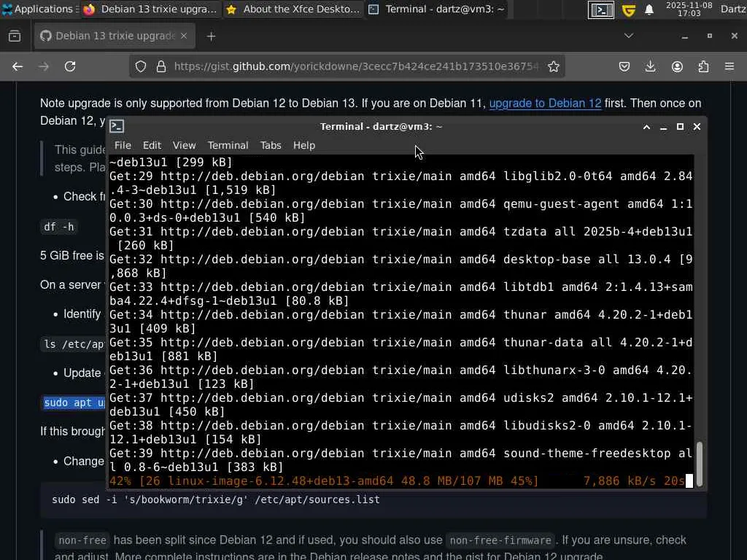This screenshot has width=747, height=560.
Task: Click the Get:30 qemu-guest-agent line
Action: coord(400,211)
